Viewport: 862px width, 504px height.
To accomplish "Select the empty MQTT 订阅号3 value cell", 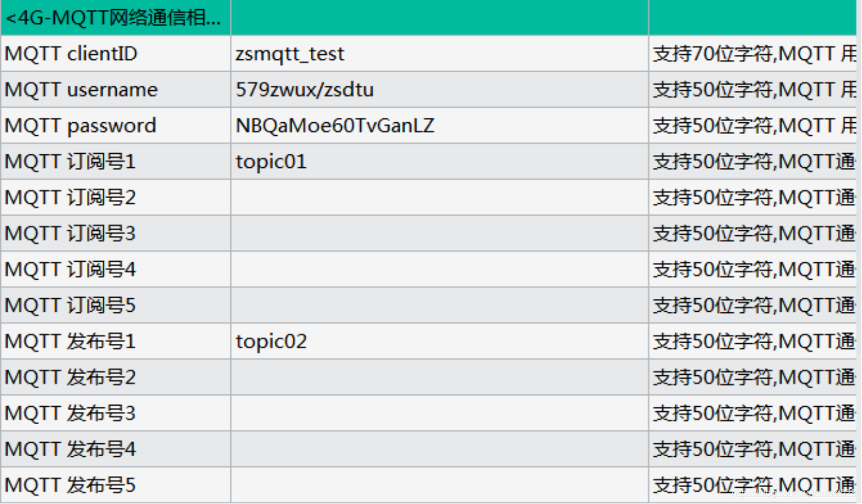I will pos(439,234).
